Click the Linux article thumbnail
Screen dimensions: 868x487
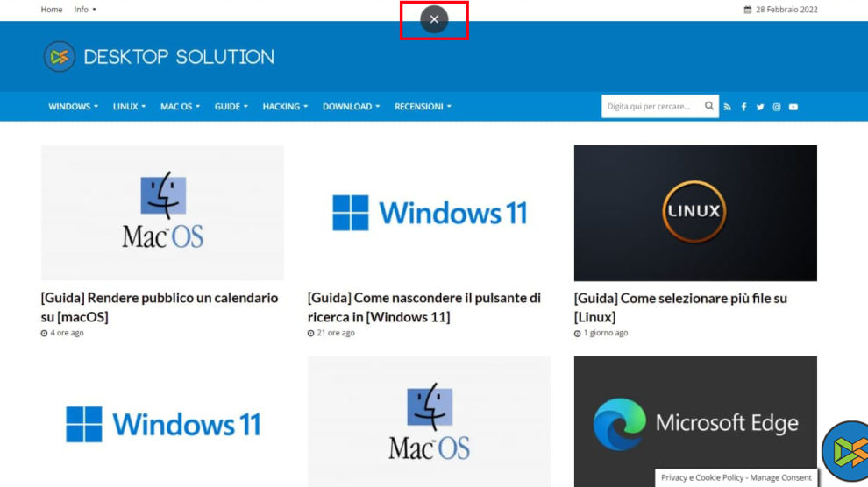point(695,213)
